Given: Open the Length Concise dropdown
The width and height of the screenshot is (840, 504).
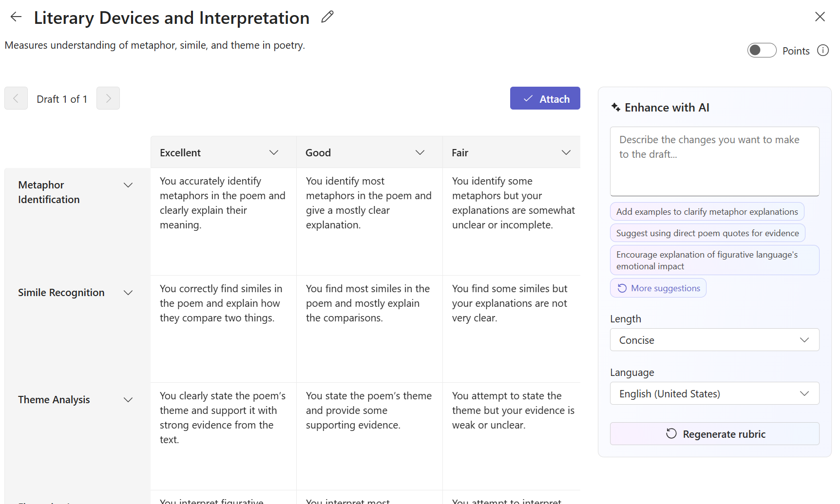Looking at the screenshot, I should (x=714, y=340).
